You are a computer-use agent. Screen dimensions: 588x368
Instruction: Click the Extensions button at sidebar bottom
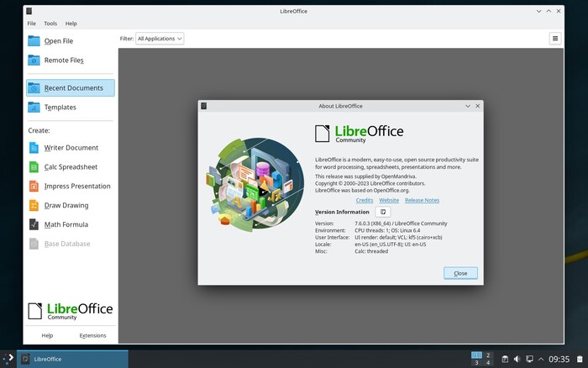[92, 335]
